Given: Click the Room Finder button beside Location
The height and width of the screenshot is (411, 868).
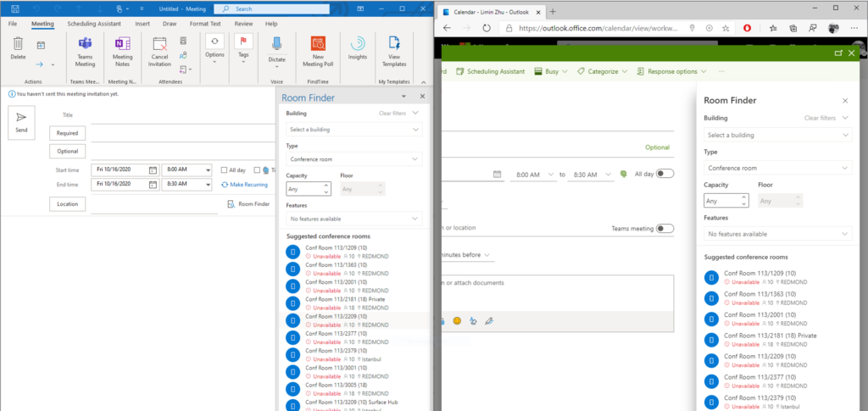Looking at the screenshot, I should 248,204.
